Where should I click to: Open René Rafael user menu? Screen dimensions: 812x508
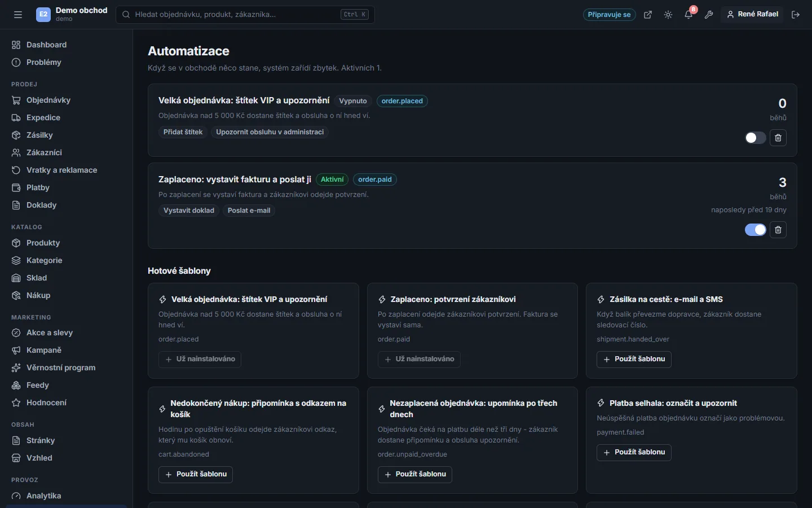(753, 15)
